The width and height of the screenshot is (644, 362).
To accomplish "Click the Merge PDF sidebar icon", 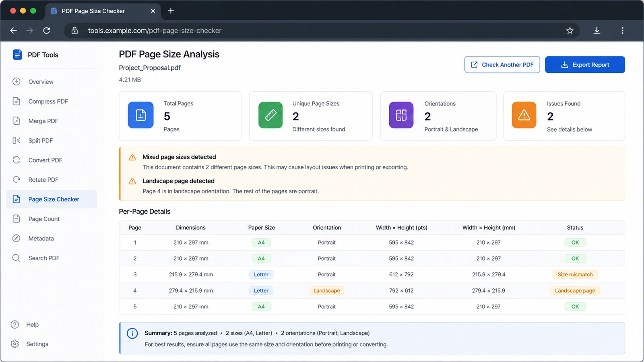I will 17,121.
